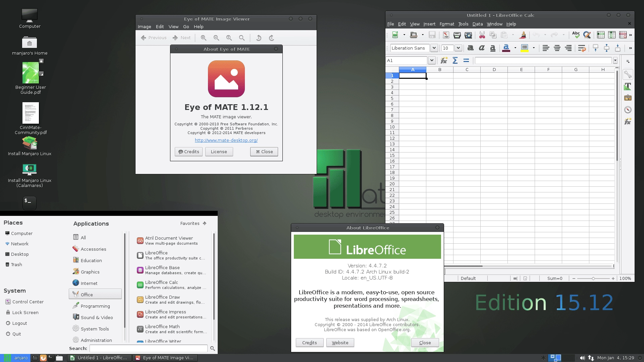
Task: Rotate image clockwise in Eye of MATE
Action: [x=271, y=38]
